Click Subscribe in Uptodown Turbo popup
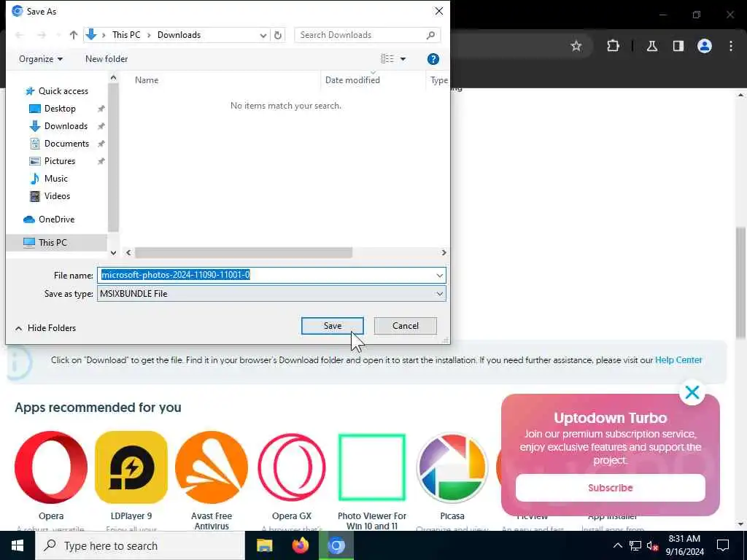747x560 pixels. (x=611, y=488)
